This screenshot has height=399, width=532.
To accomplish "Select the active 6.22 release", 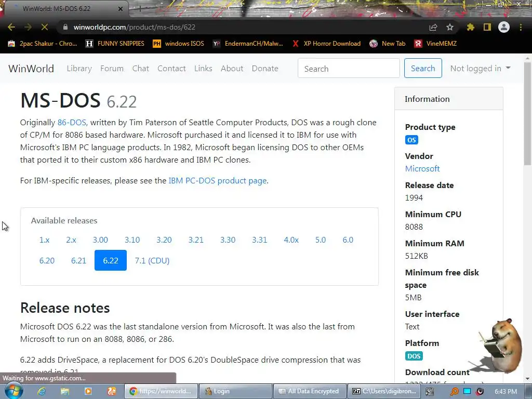I will 111,260.
